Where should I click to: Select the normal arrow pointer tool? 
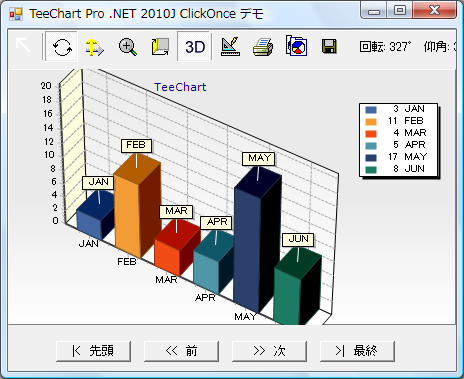(x=23, y=45)
